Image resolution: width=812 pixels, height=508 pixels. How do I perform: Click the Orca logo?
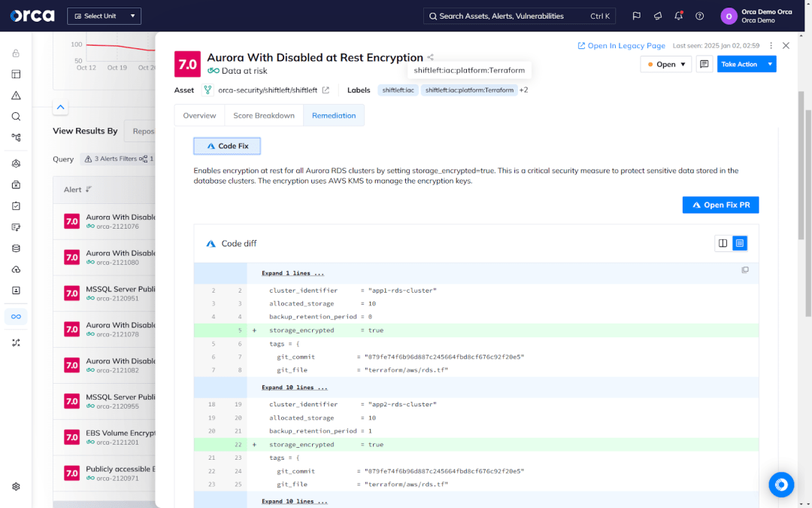pos(32,16)
